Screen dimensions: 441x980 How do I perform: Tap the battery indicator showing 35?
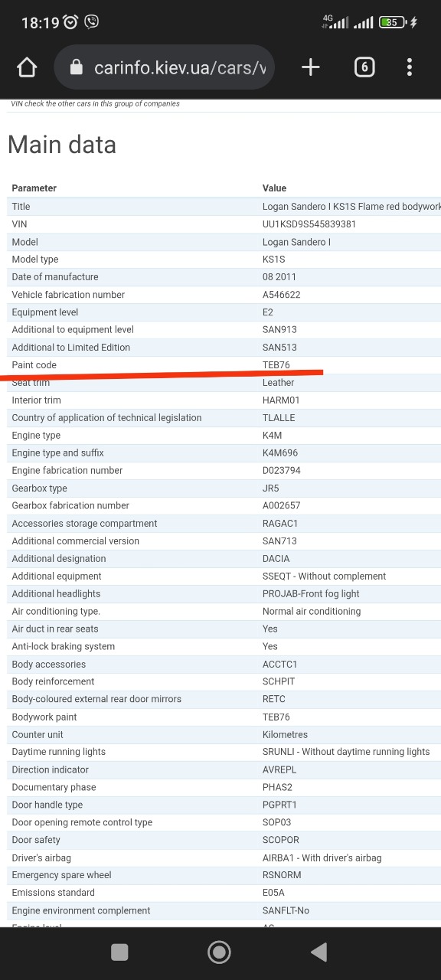point(393,22)
